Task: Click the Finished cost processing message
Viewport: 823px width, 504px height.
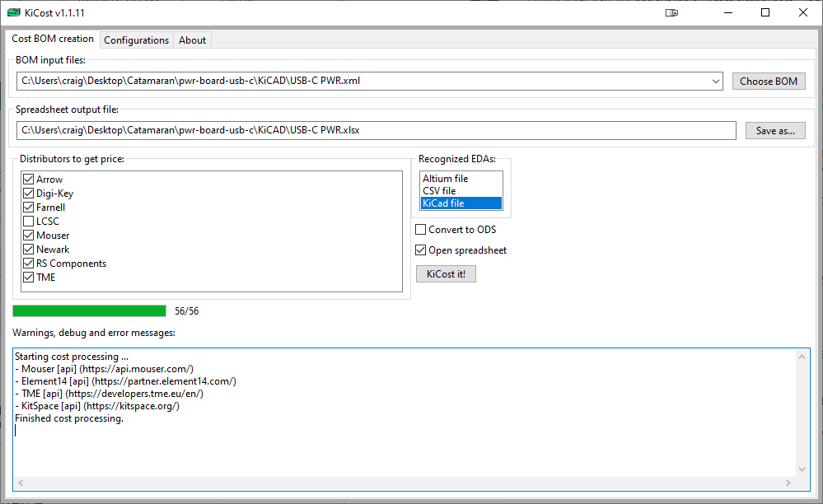Action: click(x=69, y=418)
